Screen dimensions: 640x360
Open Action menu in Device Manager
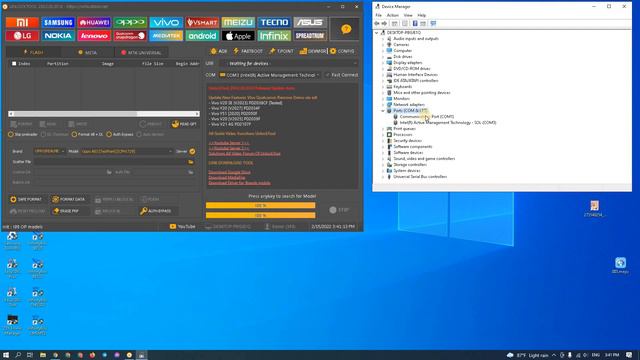point(392,15)
